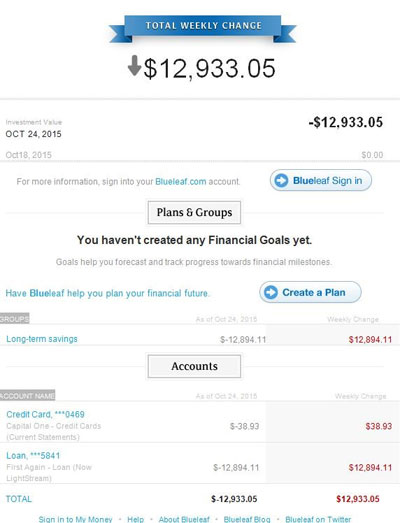
Task: Open the About Blueleaf footer link
Action: (x=184, y=519)
